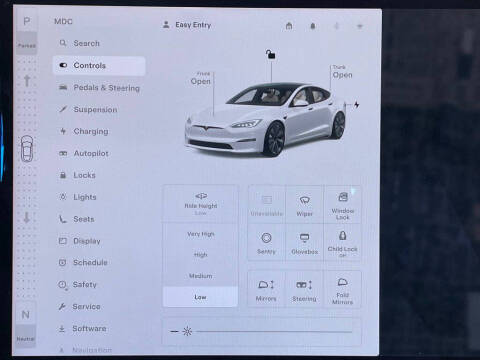Open the Navigation menu item
480x360 pixels.
[x=85, y=350]
